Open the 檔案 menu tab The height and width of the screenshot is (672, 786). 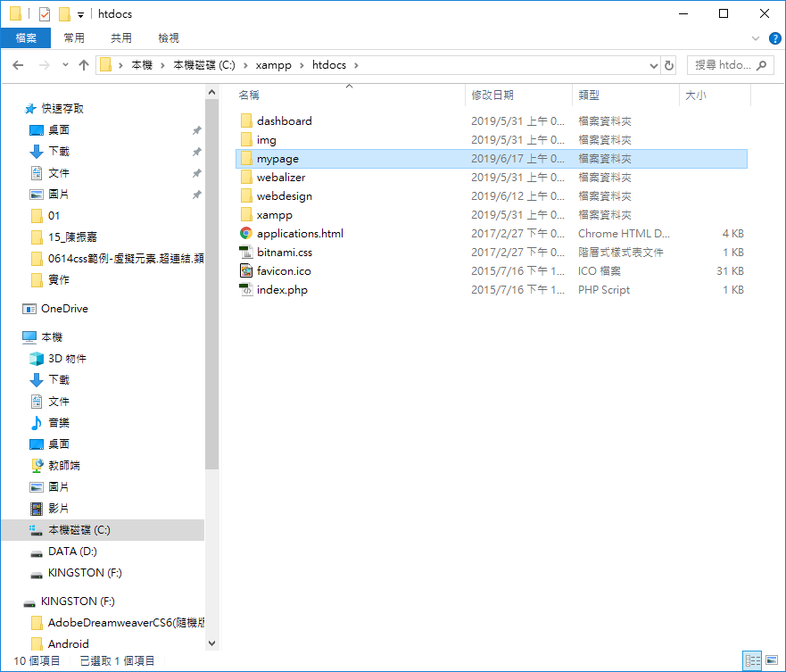pyautogui.click(x=26, y=38)
